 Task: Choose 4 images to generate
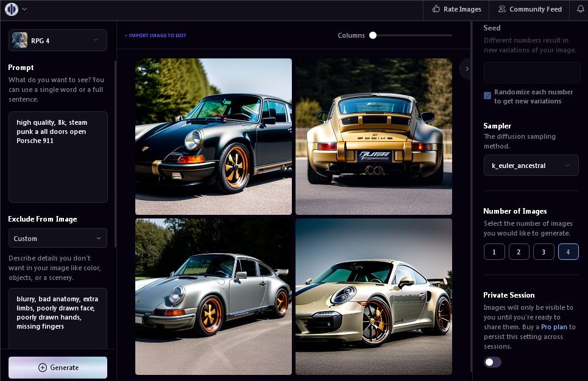[x=568, y=251]
